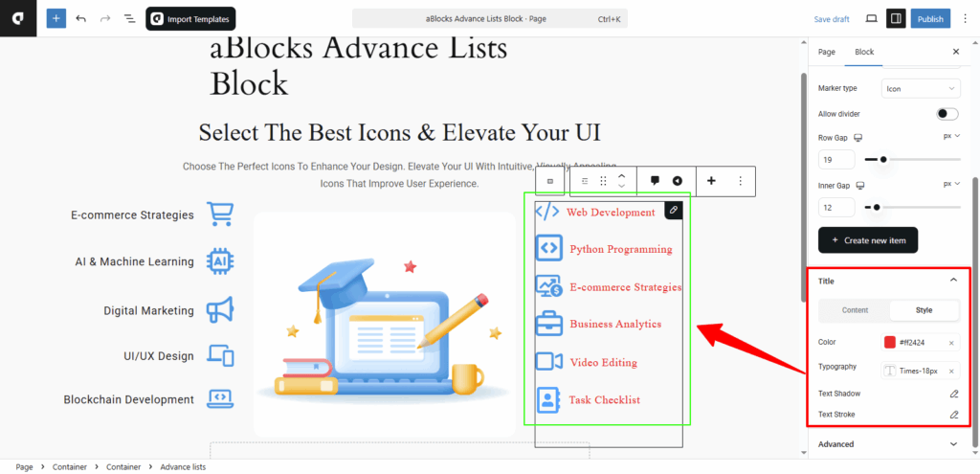Open the Marker type dropdown
This screenshot has width=980, height=474.
click(x=921, y=89)
